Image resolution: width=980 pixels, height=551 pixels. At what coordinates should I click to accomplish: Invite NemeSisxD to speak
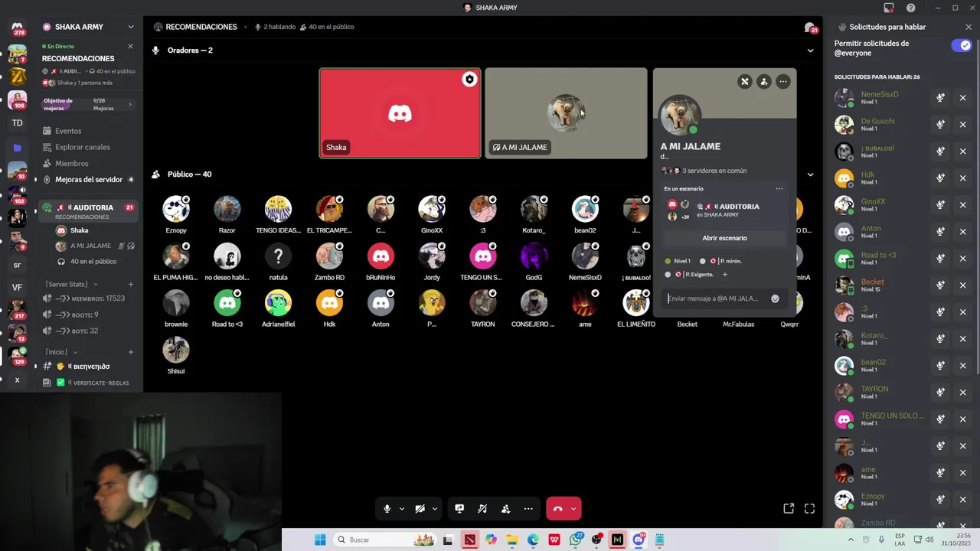940,98
